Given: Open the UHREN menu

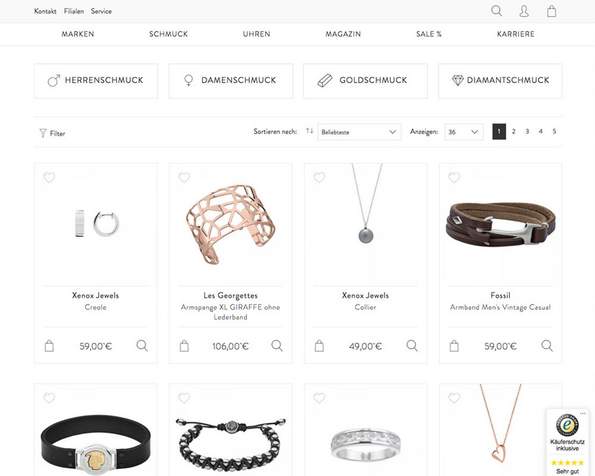Looking at the screenshot, I should click(257, 34).
